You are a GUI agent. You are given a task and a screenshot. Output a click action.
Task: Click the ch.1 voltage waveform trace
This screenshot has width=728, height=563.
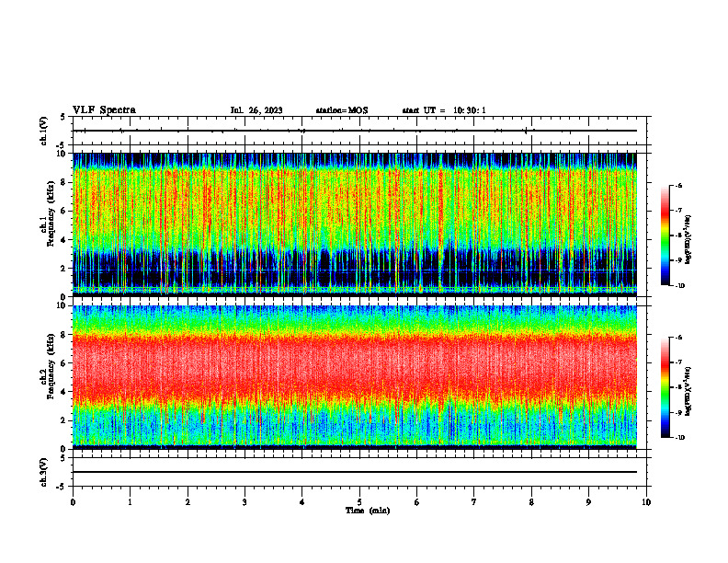point(355,131)
